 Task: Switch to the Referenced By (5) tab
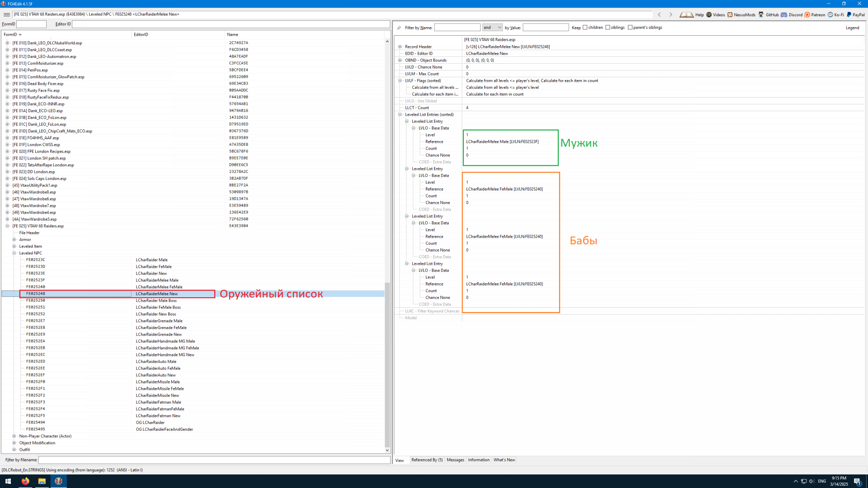click(x=427, y=460)
